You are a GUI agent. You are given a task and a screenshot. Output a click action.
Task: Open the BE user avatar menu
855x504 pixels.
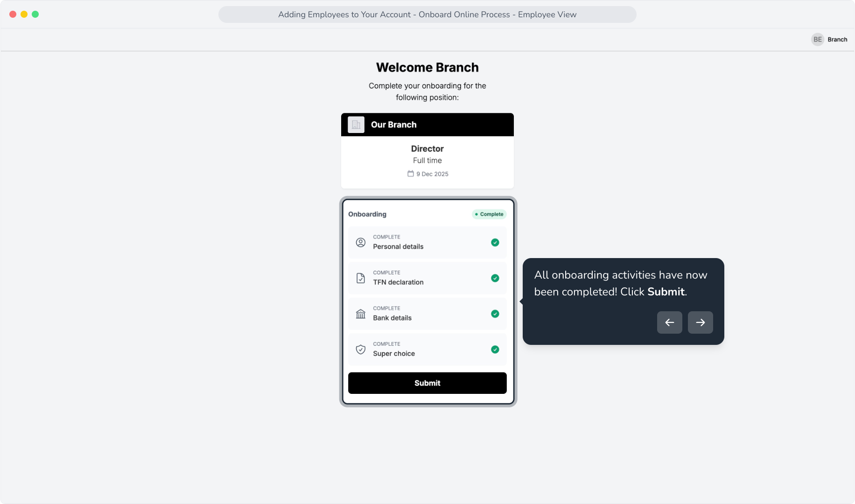pos(818,40)
